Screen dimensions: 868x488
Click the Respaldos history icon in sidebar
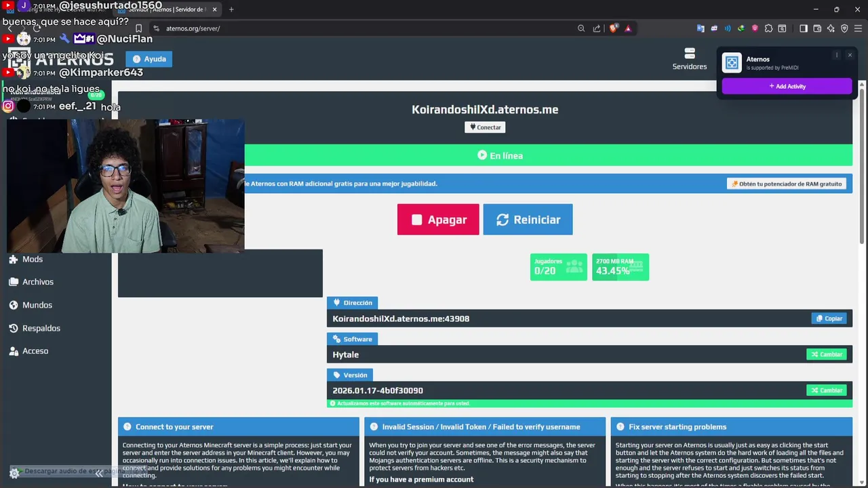click(x=14, y=328)
